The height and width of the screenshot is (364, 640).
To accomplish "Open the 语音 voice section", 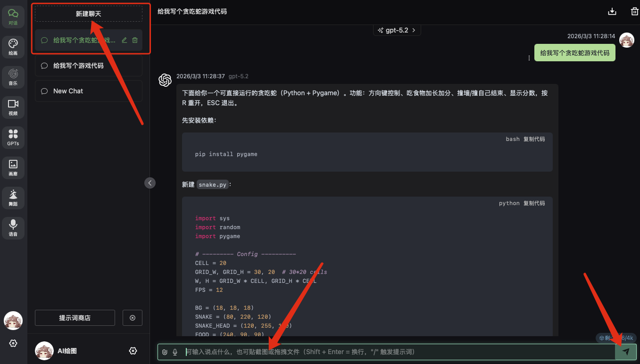I will pyautogui.click(x=13, y=228).
